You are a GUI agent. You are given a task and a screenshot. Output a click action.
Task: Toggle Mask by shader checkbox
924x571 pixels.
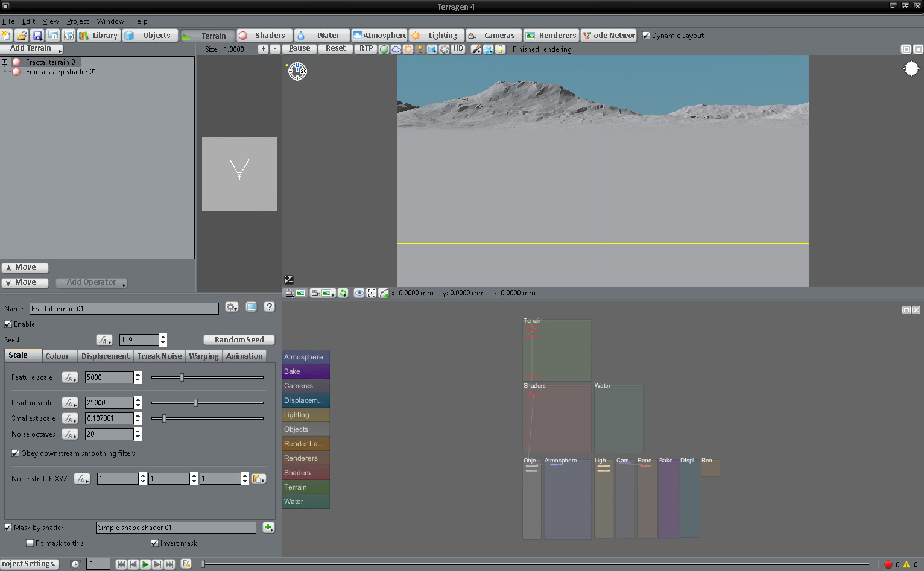pos(8,528)
